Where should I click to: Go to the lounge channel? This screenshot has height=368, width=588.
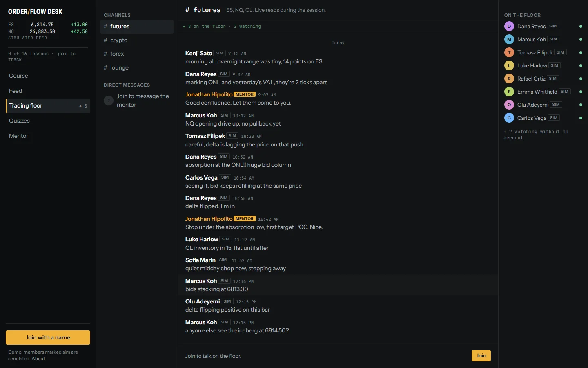[137, 67]
